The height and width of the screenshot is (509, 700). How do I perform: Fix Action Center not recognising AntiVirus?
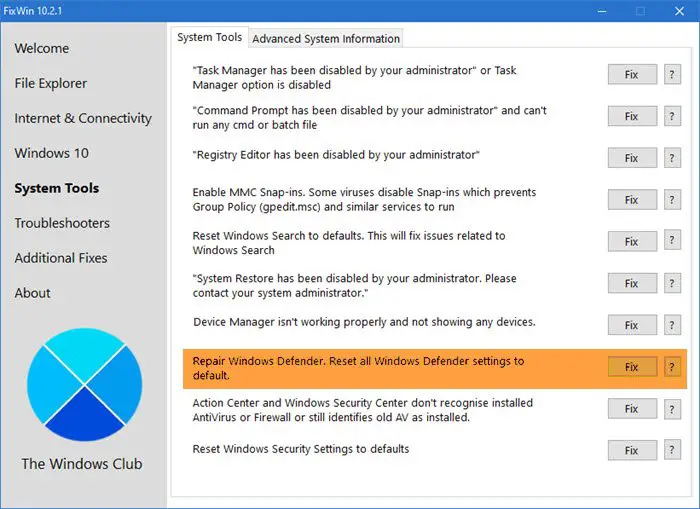[x=632, y=409]
